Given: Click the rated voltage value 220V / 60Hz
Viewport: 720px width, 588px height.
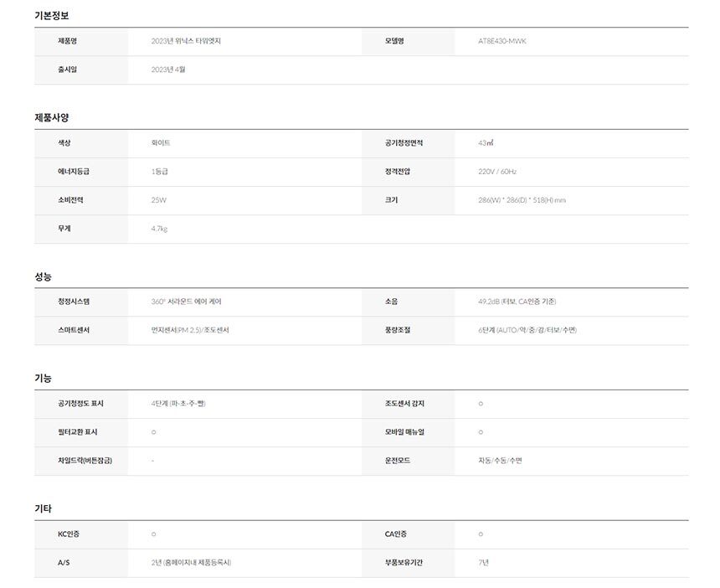Looking at the screenshot, I should pos(497,172).
